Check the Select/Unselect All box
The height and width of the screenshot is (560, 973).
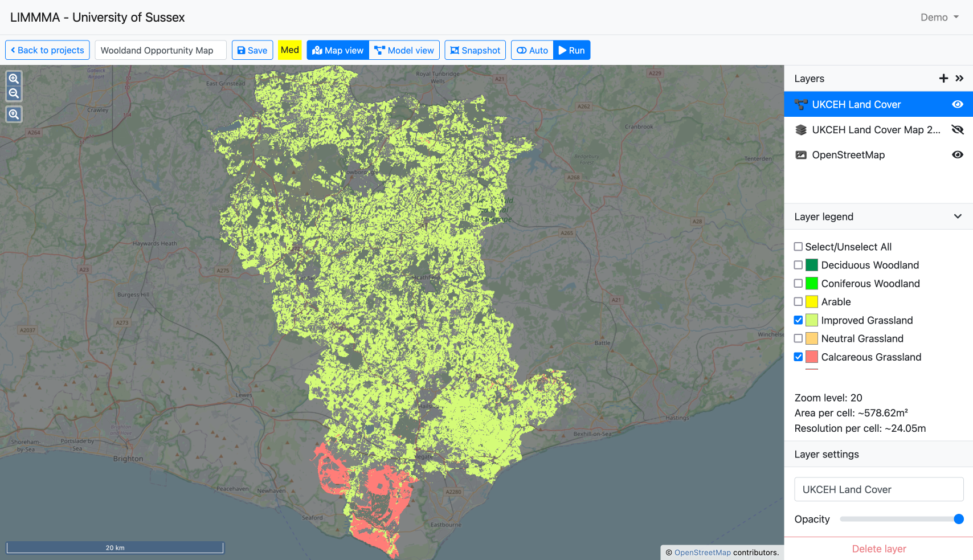(798, 247)
